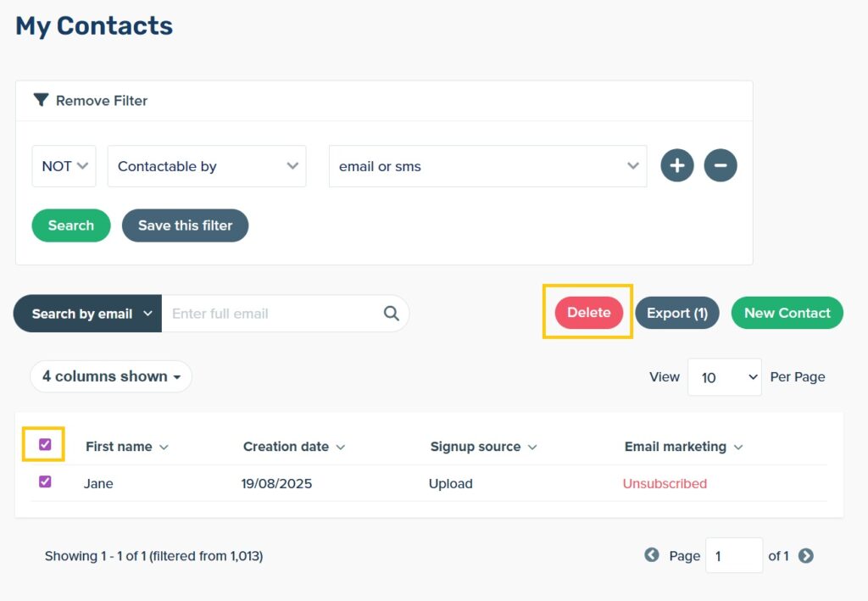Change the per page view count dropdown

(x=724, y=377)
